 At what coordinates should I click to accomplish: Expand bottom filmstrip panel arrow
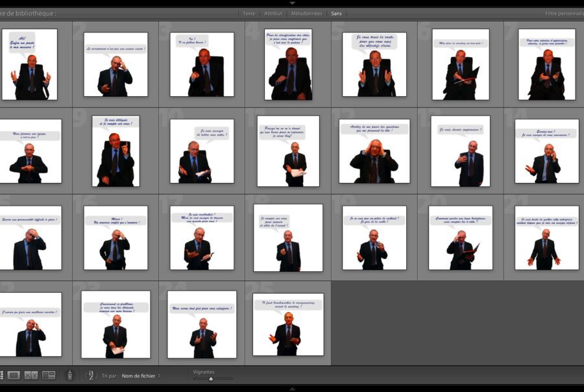[292, 389]
